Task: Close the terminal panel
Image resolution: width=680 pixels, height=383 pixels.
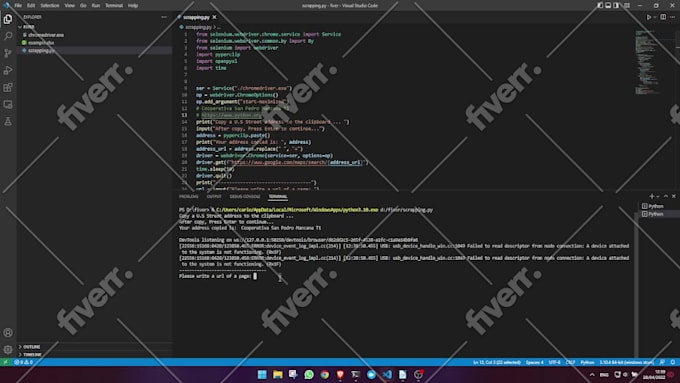Action: tap(673, 196)
